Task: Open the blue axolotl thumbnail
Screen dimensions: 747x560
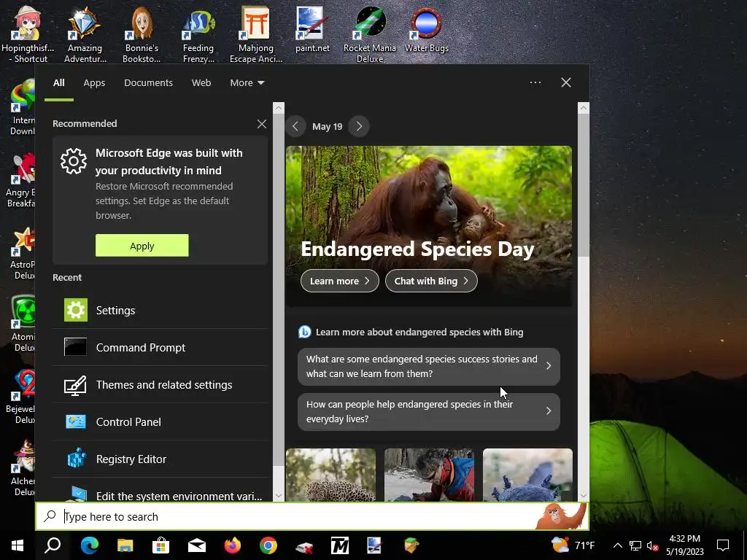Action: 527,475
